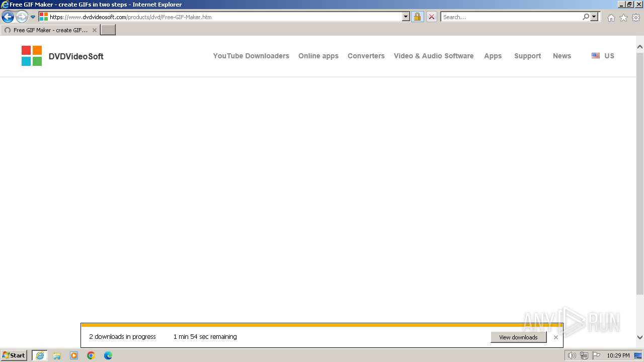The width and height of the screenshot is (644, 362).
Task: Open the Windows Start button
Action: coord(14,355)
